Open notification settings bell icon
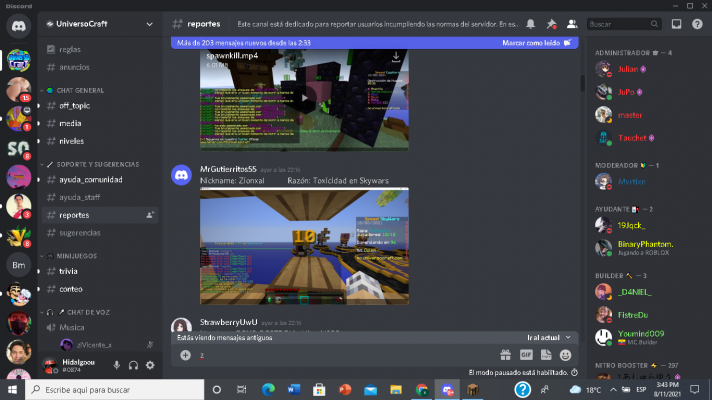The width and height of the screenshot is (712, 400). click(x=530, y=23)
